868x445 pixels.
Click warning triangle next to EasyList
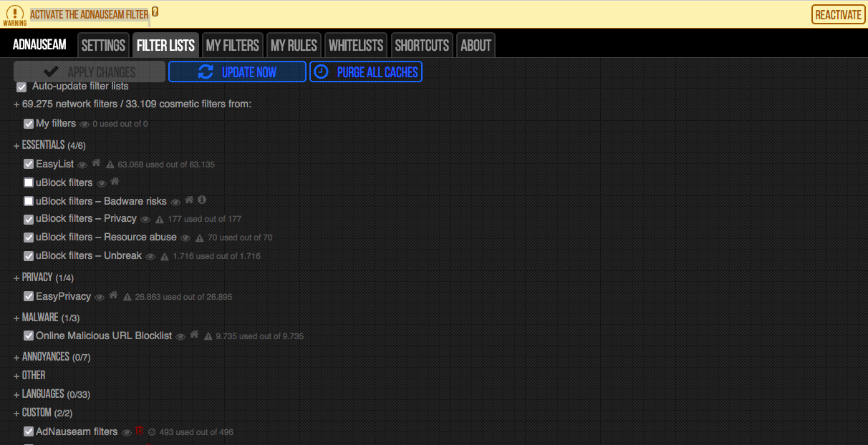(109, 164)
